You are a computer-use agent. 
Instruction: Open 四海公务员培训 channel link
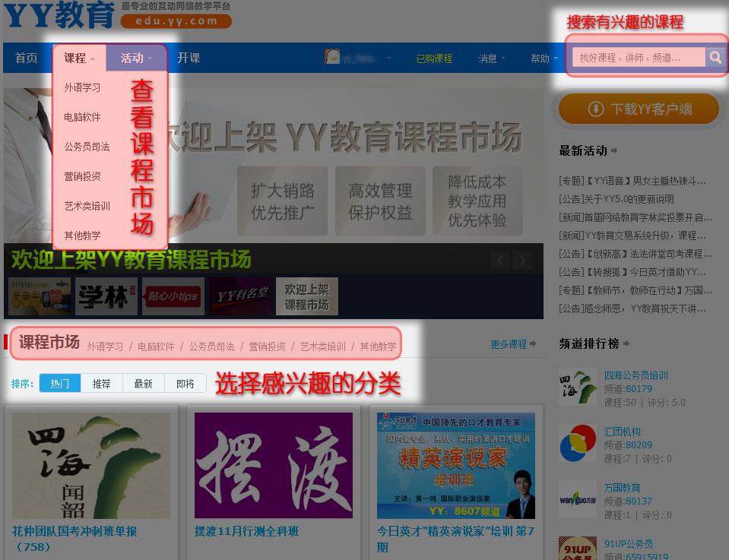(636, 375)
